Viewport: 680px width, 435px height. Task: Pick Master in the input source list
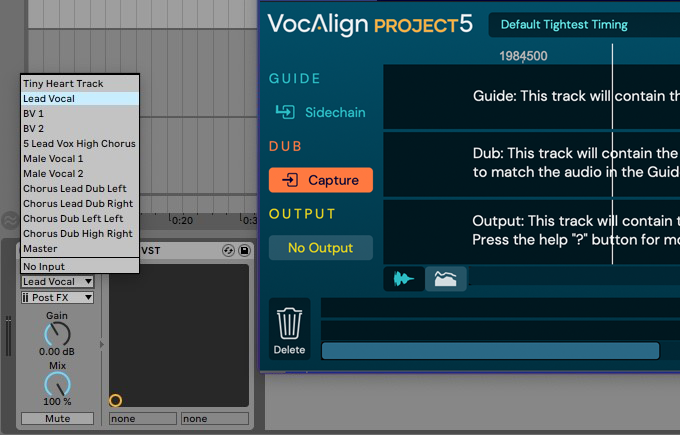pyautogui.click(x=40, y=248)
